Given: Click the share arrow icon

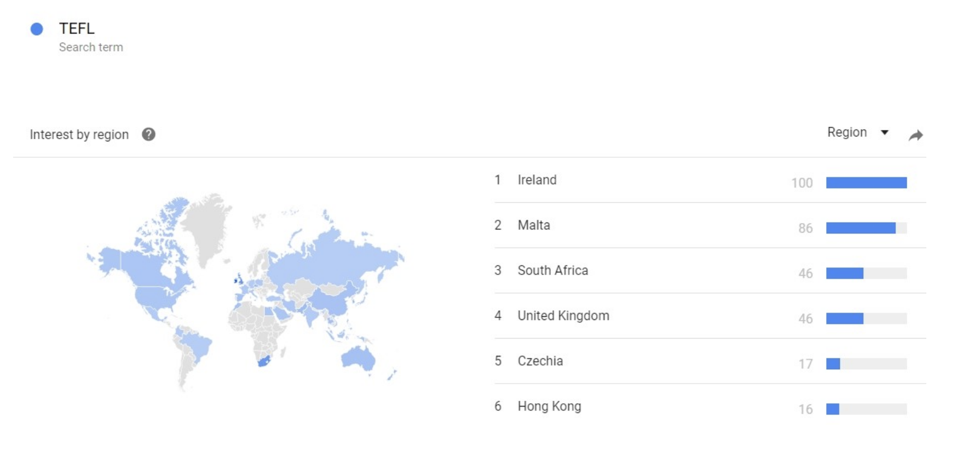Looking at the screenshot, I should (x=916, y=135).
